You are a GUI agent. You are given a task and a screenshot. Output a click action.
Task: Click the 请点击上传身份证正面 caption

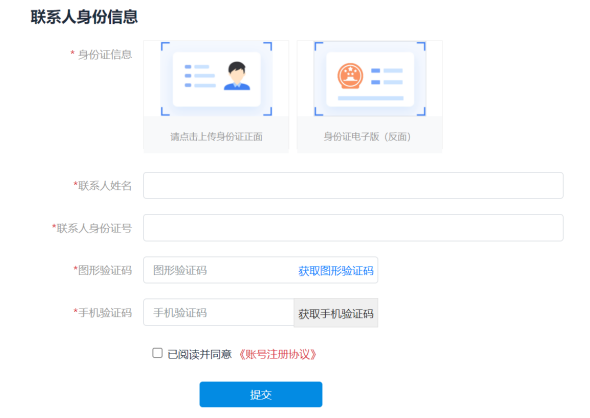pyautogui.click(x=216, y=137)
